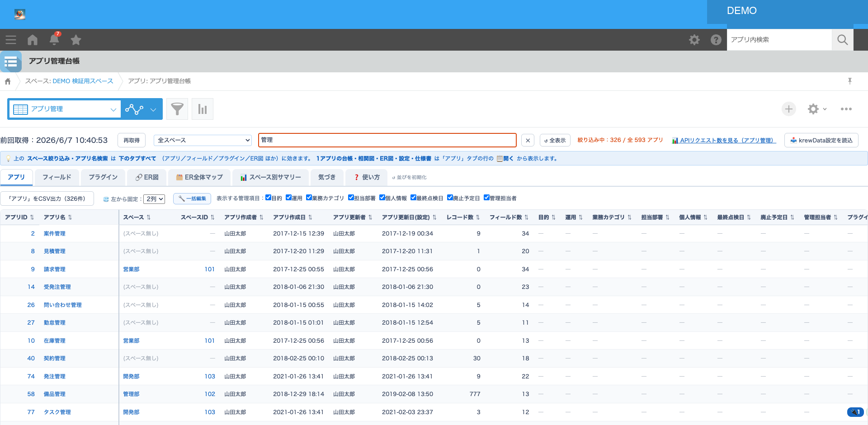Open the bar chart graph icon
Screen dimensions: 868x425
click(x=203, y=109)
